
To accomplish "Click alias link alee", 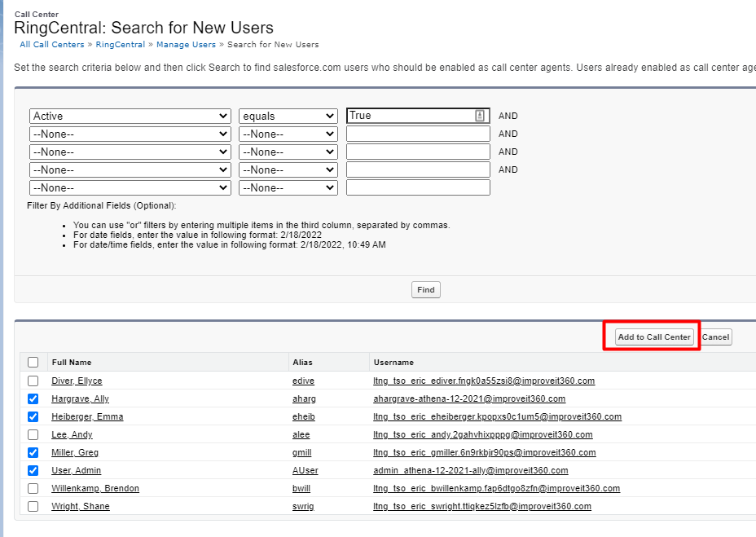I will (x=301, y=434).
